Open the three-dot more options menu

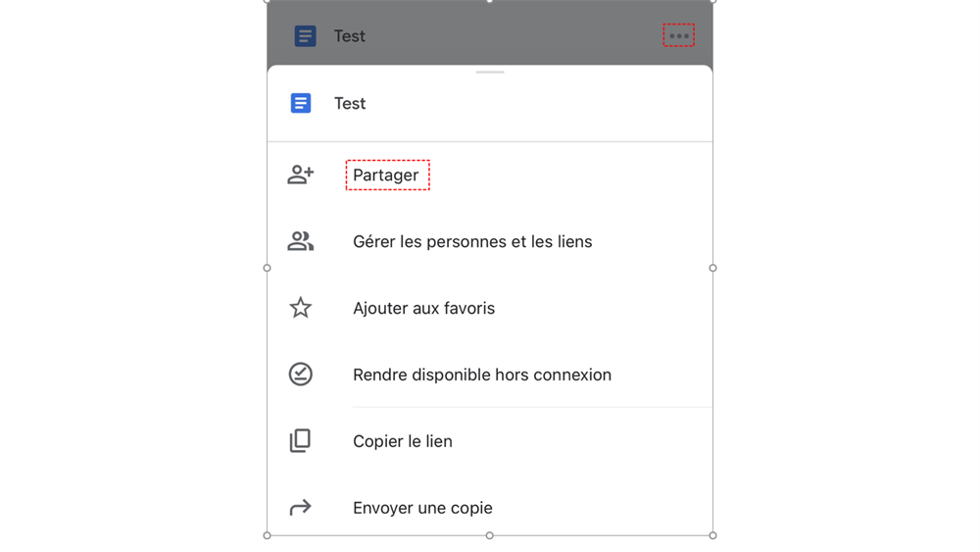tap(678, 36)
